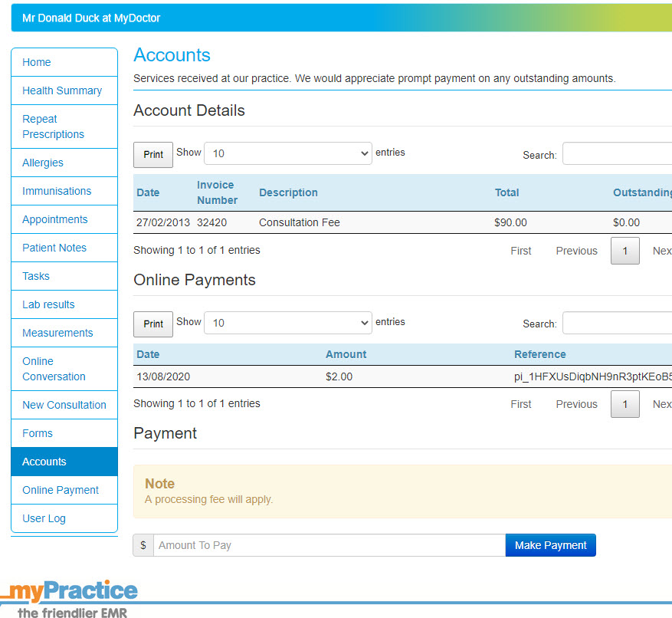Click the Consultation Fee description cell
The width and height of the screenshot is (672, 618).
(x=299, y=222)
